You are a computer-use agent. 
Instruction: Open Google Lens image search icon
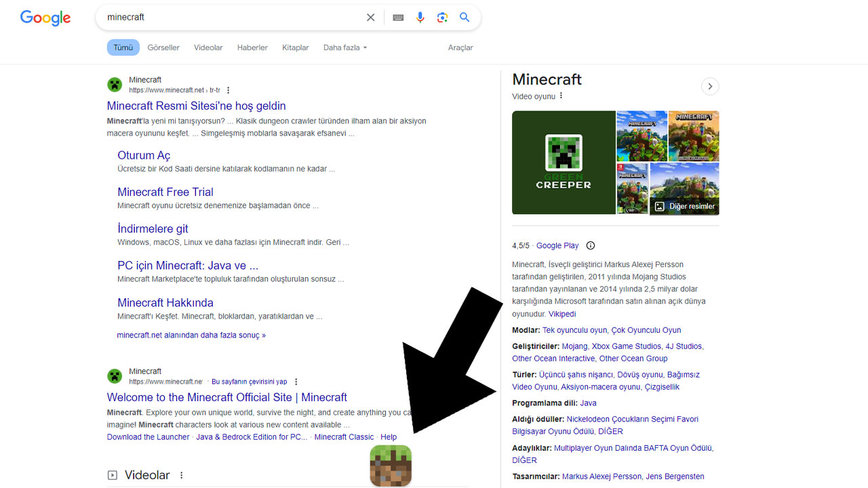[442, 18]
